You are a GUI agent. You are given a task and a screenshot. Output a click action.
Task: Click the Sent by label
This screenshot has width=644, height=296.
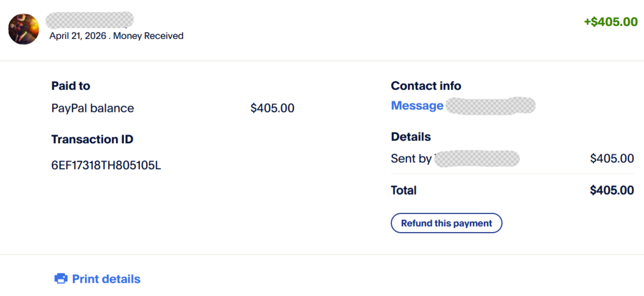411,159
